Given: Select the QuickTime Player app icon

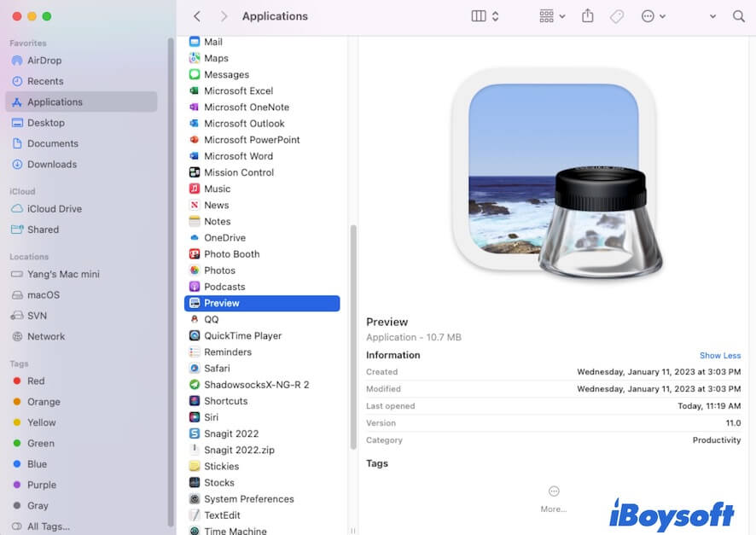Looking at the screenshot, I should point(195,335).
